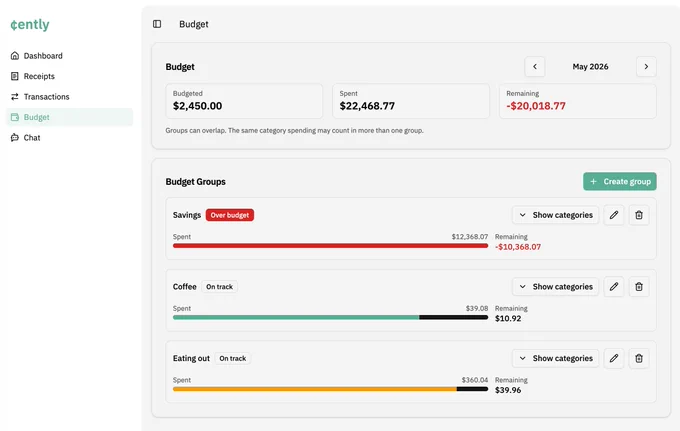Go to Transactions page
This screenshot has height=431, width=680.
pos(69,96)
